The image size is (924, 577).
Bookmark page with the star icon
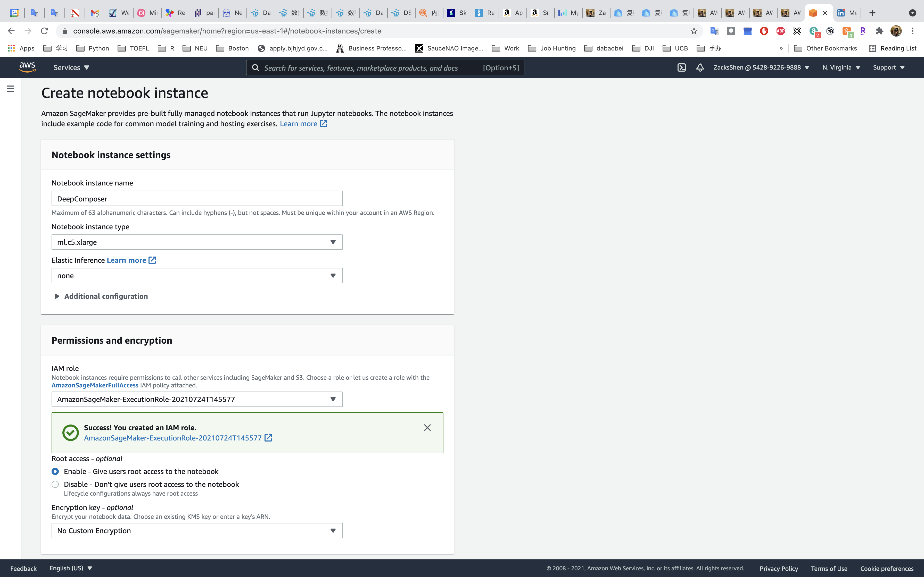[694, 31]
